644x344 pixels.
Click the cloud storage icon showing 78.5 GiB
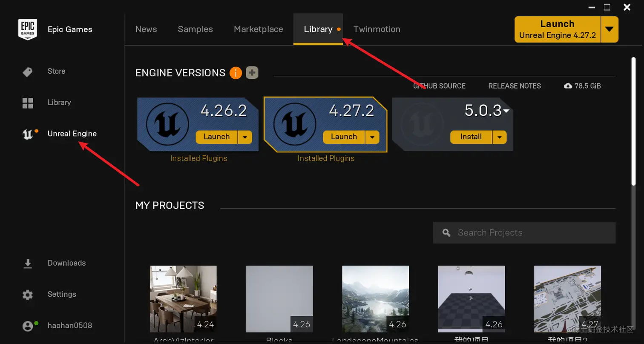click(x=567, y=86)
